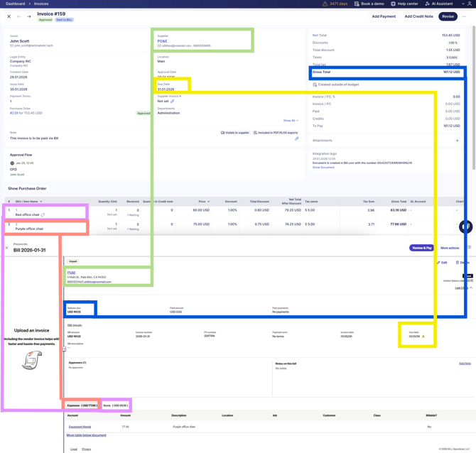The width and height of the screenshot is (476, 453).
Task: Open the round chat widget on the right edge
Action: pyautogui.click(x=465, y=226)
